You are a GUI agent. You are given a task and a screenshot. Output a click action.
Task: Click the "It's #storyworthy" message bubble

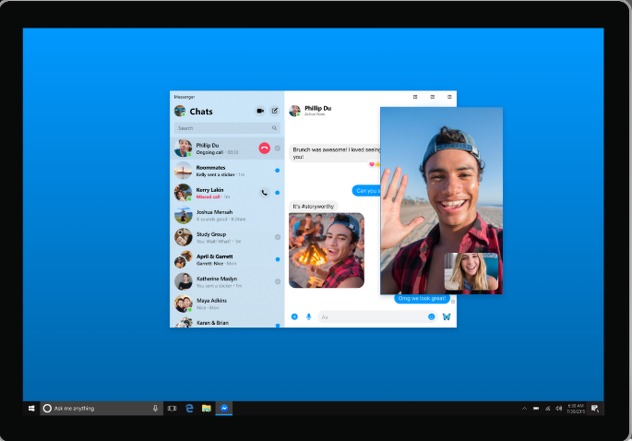(313, 206)
